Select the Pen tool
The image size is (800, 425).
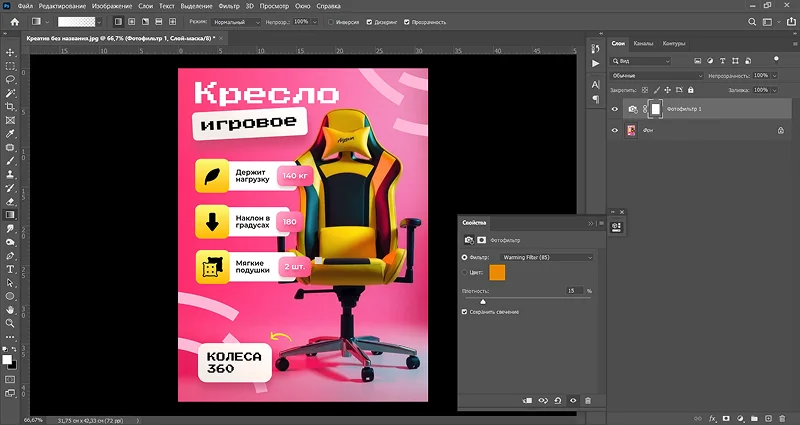pyautogui.click(x=10, y=256)
